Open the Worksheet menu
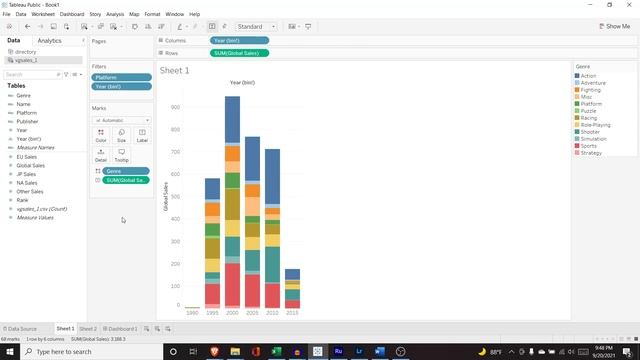Screen dimensions: 640x360 [43, 14]
